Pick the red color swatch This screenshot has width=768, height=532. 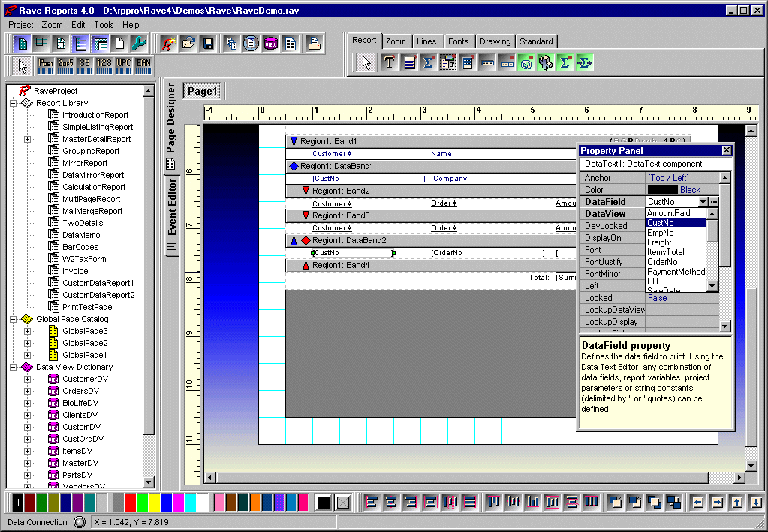pyautogui.click(x=131, y=502)
